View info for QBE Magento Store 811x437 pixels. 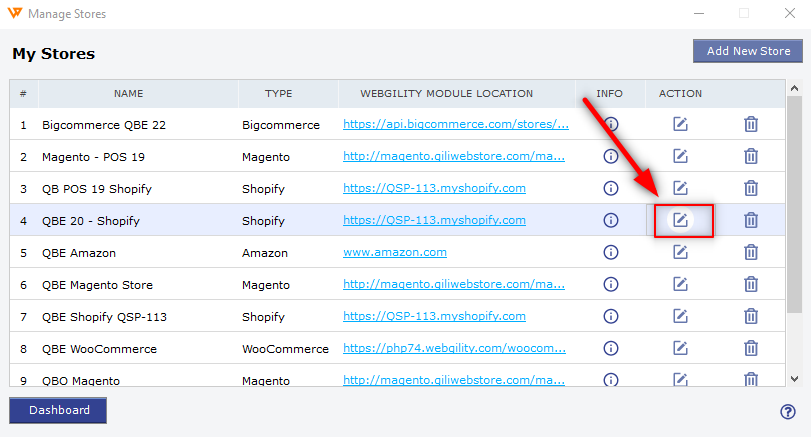coord(610,285)
